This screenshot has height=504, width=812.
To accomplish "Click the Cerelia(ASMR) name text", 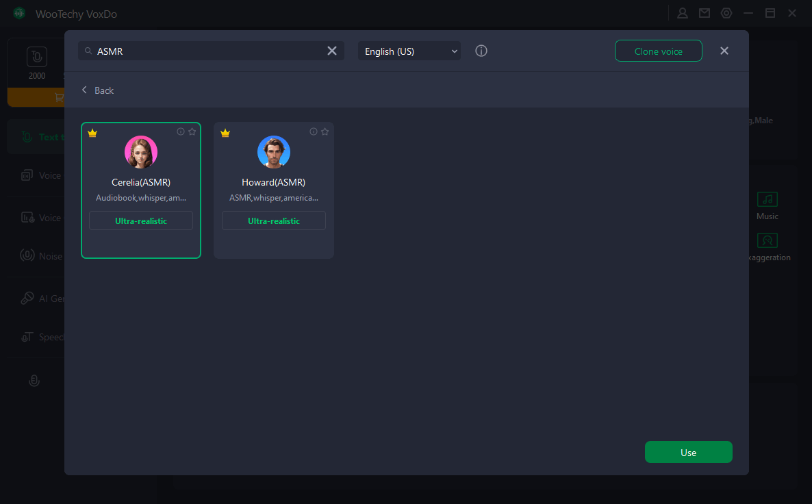I will tap(141, 182).
